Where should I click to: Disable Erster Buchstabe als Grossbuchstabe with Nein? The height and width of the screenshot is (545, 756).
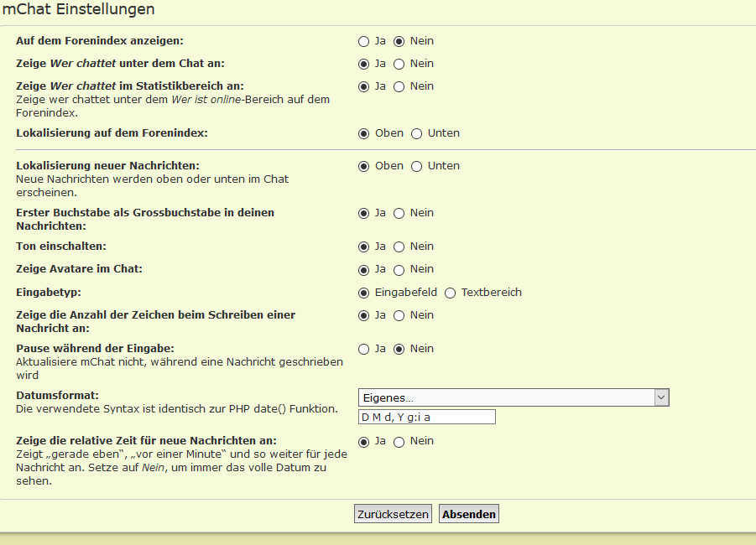click(x=399, y=213)
